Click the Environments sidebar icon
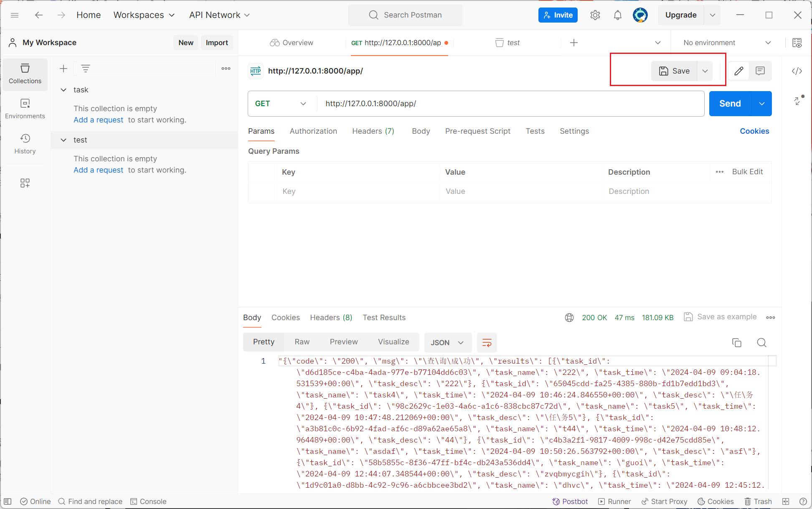 [25, 108]
